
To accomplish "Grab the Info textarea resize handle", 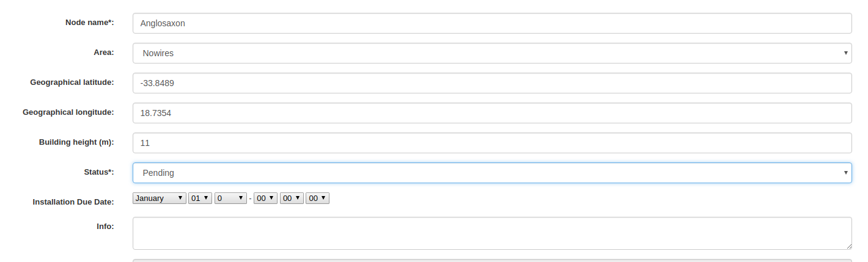I will click(848, 246).
